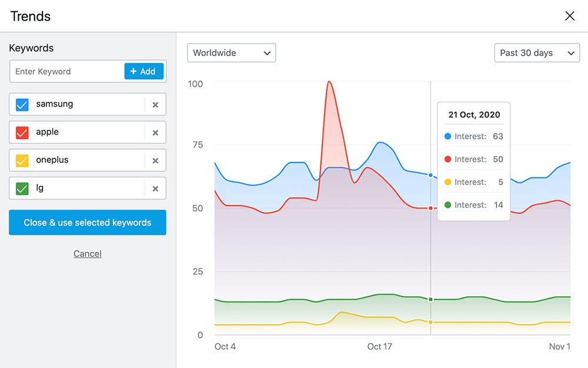
Task: Close the Trends dialog with the X
Action: pos(569,16)
